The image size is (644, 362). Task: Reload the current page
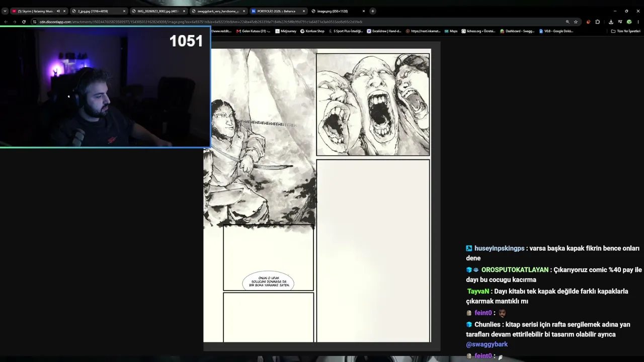click(x=24, y=22)
